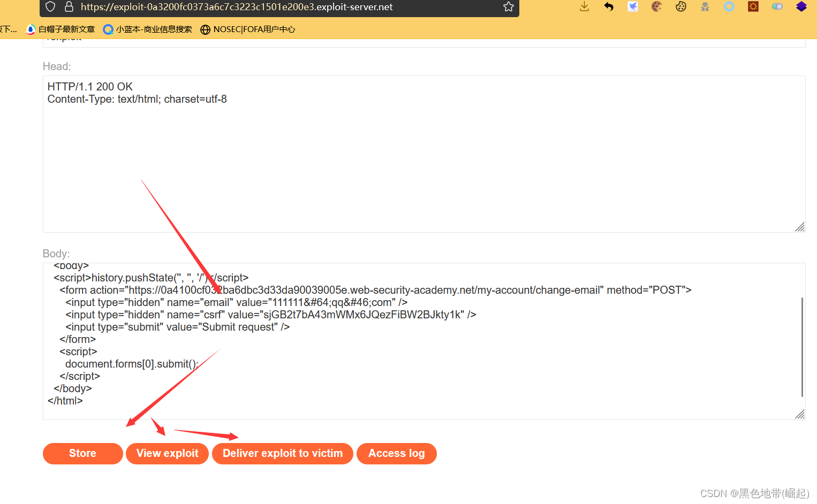Image resolution: width=817 pixels, height=504 pixels.
Task: Open the NOSEC|FOFA用户中心 bookmark
Action: tap(248, 29)
